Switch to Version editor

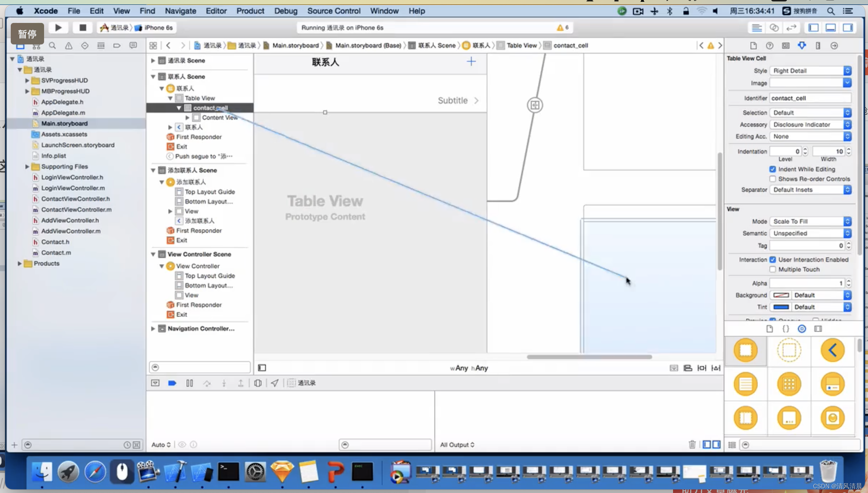point(791,28)
